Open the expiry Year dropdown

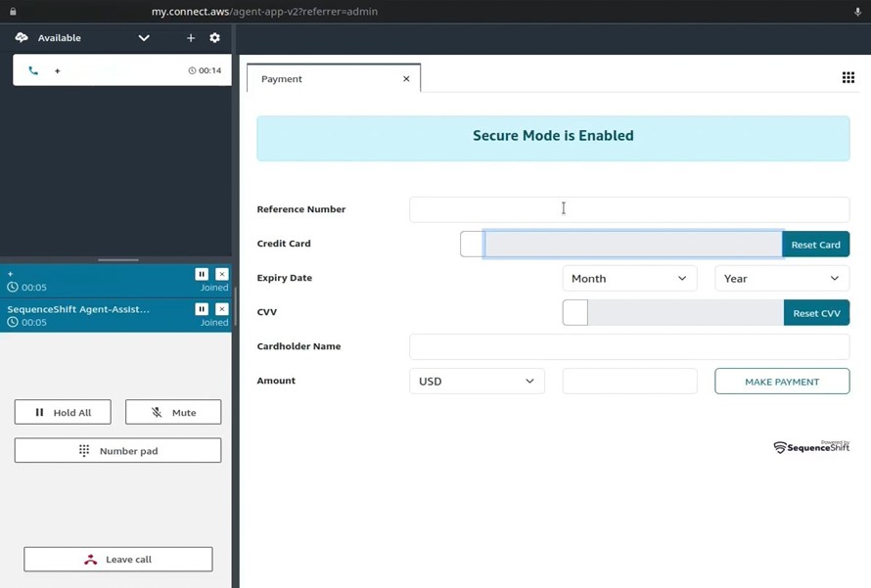pos(781,279)
